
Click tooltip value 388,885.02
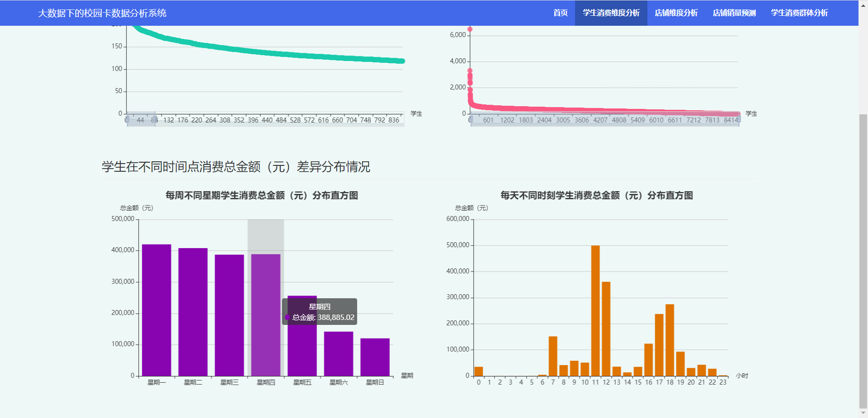[336, 317]
